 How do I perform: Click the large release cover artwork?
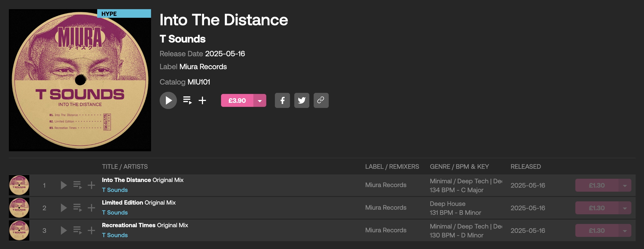80,80
